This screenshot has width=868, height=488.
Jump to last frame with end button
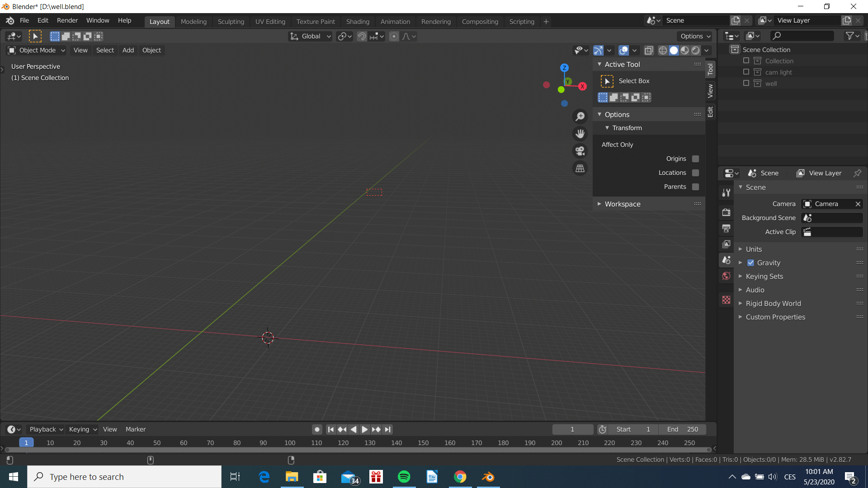pyautogui.click(x=388, y=429)
